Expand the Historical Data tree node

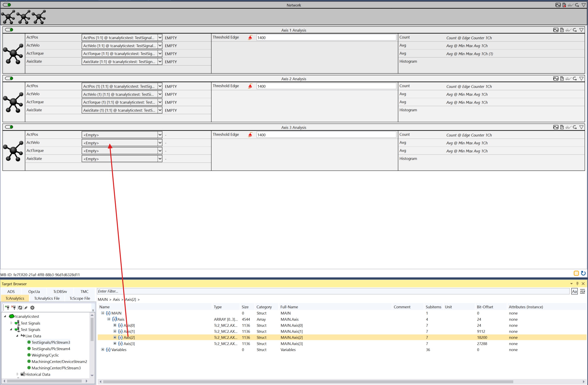[x=17, y=374]
